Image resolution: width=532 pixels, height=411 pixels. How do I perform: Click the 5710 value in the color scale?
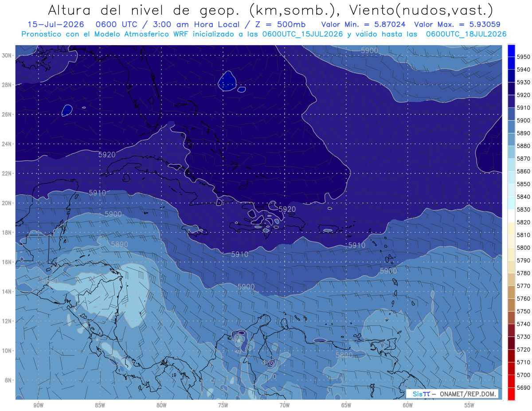(x=523, y=362)
